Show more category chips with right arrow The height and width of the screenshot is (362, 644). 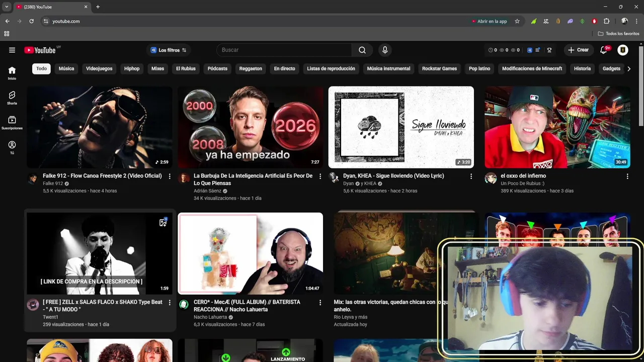(628, 69)
